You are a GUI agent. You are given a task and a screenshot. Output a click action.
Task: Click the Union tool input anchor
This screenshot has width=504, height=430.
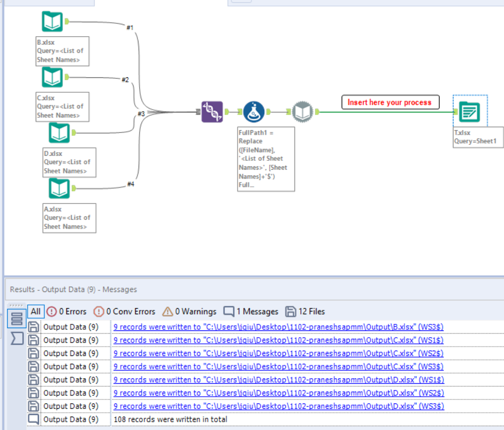tap(198, 112)
